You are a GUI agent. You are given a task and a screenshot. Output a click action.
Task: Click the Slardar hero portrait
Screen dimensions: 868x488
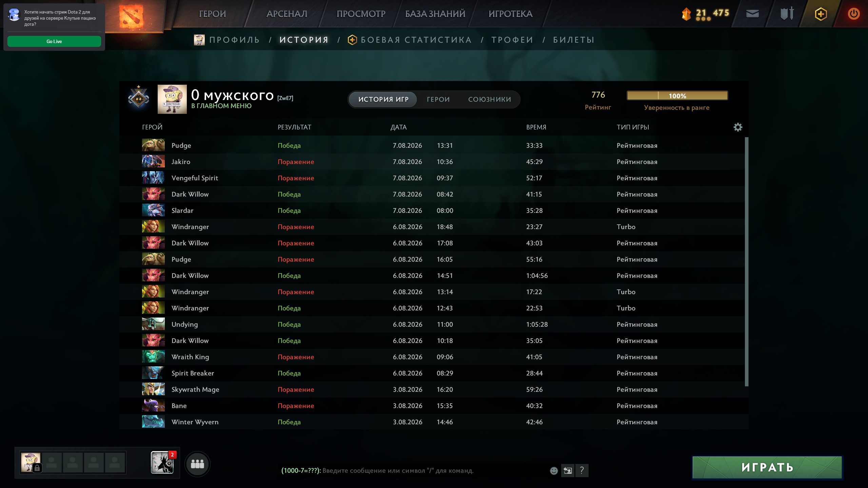(x=153, y=210)
